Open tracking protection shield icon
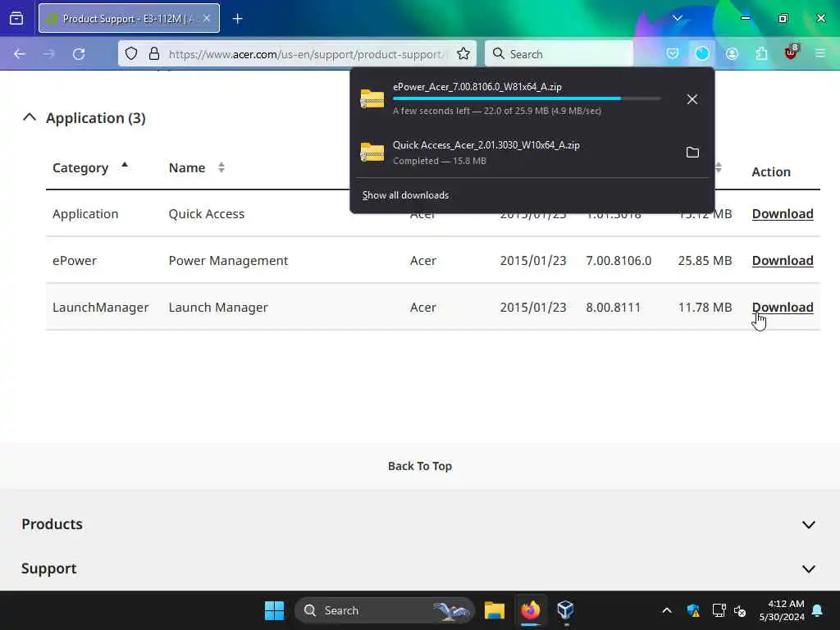 [x=131, y=53]
